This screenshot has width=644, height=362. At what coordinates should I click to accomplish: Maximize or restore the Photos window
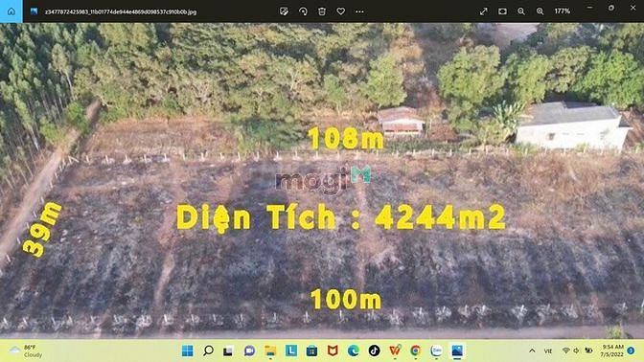point(611,8)
